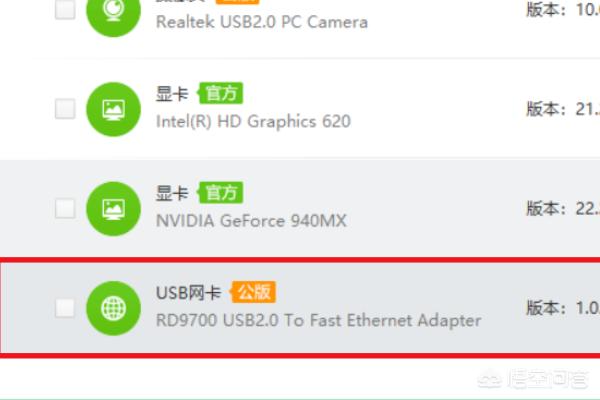Viewport: 600px width, 400px height.
Task: Click the 版本 1.0 text on USB网卡 row
Action: (563, 308)
